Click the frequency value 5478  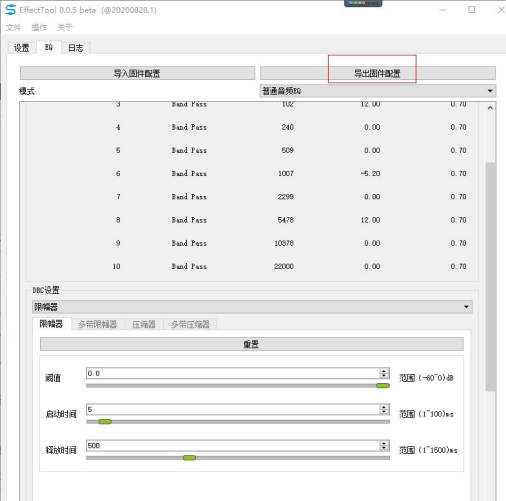[286, 220]
